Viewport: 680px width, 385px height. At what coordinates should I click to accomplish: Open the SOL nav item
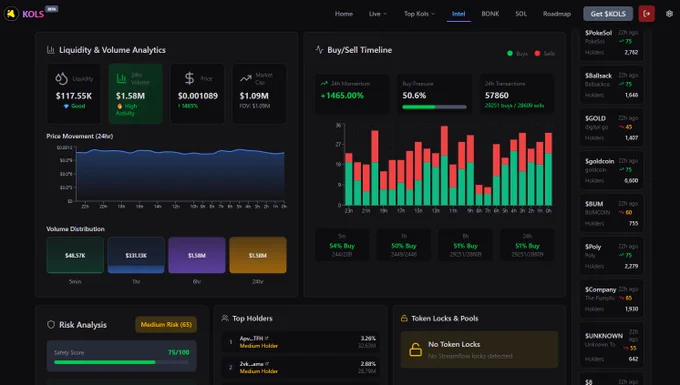click(x=521, y=14)
